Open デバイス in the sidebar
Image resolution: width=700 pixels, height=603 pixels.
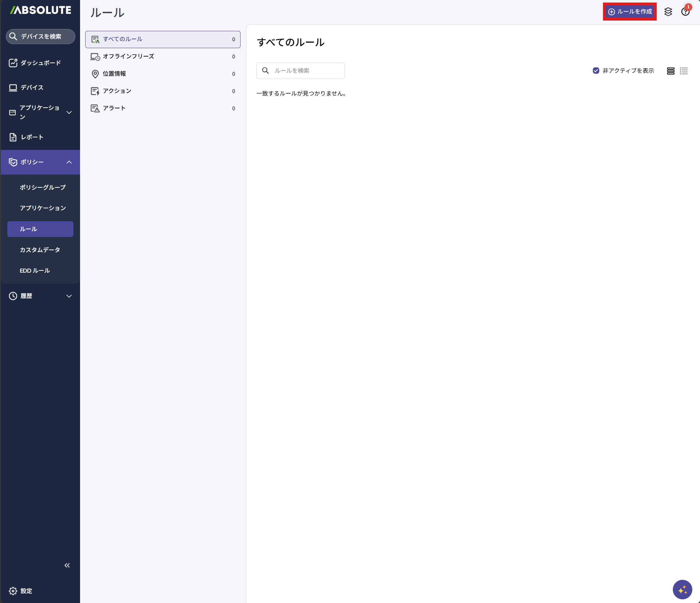40,87
